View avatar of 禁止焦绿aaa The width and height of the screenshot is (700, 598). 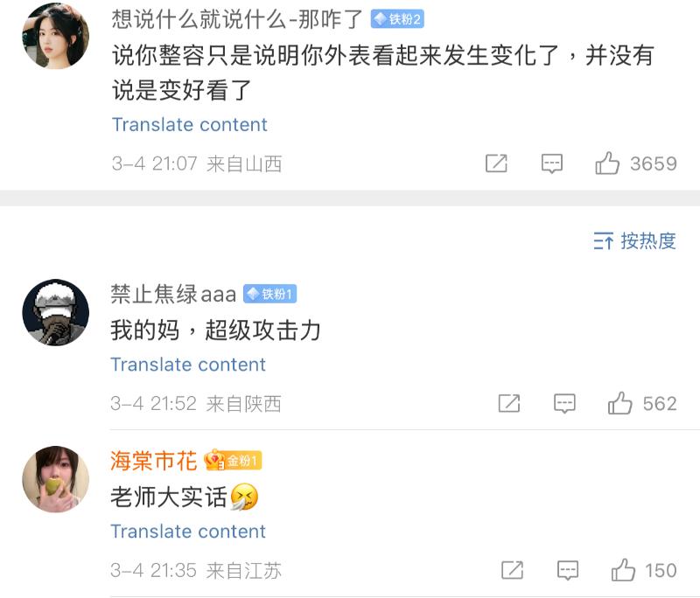click(55, 313)
